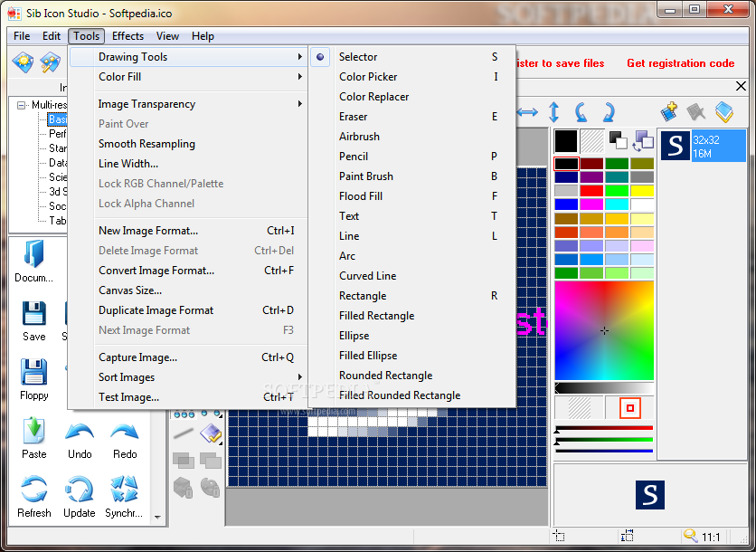Expand the Image Transparency submenu

coord(188,104)
